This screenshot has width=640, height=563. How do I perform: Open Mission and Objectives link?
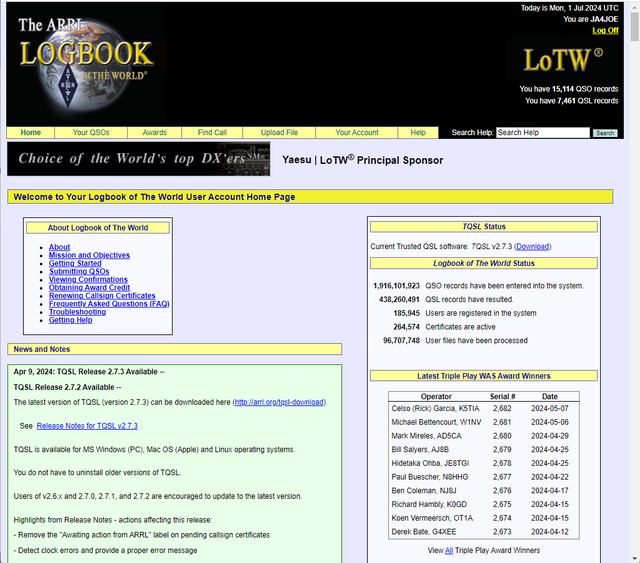(89, 255)
